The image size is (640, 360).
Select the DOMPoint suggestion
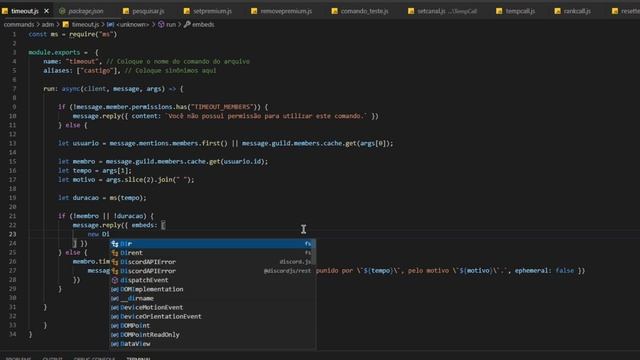pyautogui.click(x=212, y=326)
